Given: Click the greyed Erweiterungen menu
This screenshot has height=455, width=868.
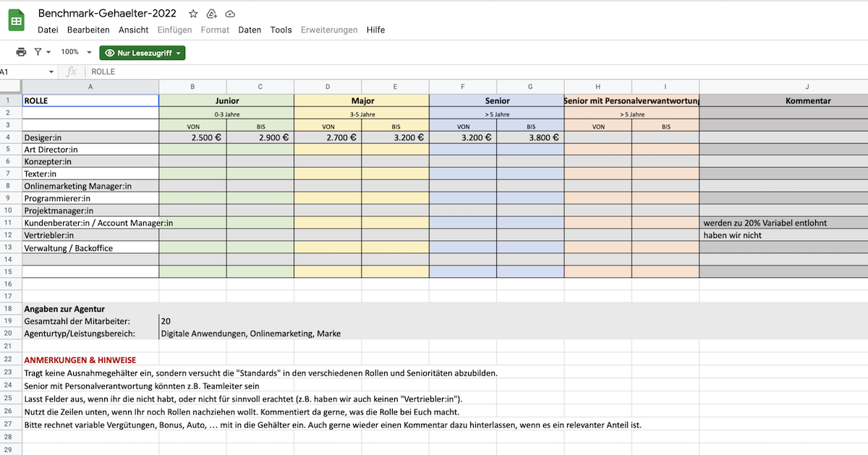Looking at the screenshot, I should coord(329,30).
